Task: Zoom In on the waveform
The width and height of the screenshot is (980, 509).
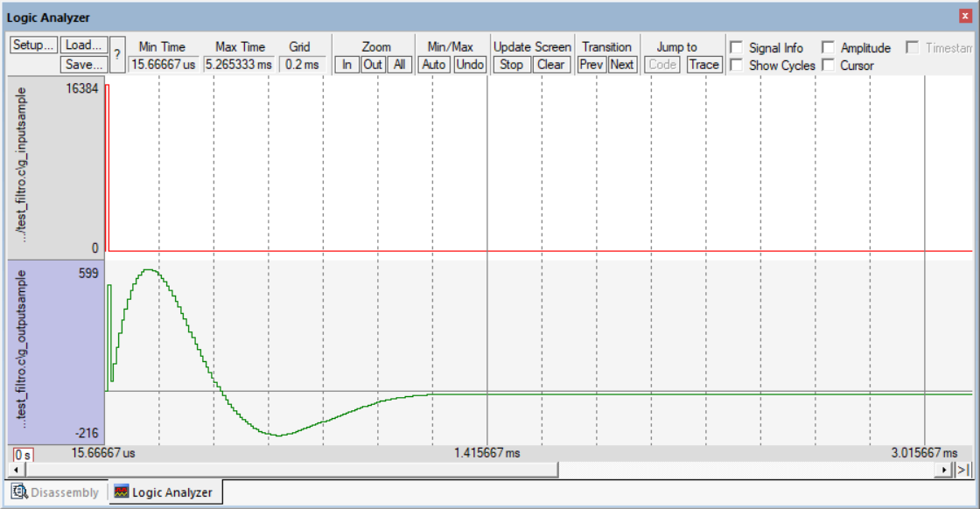Action: click(347, 65)
